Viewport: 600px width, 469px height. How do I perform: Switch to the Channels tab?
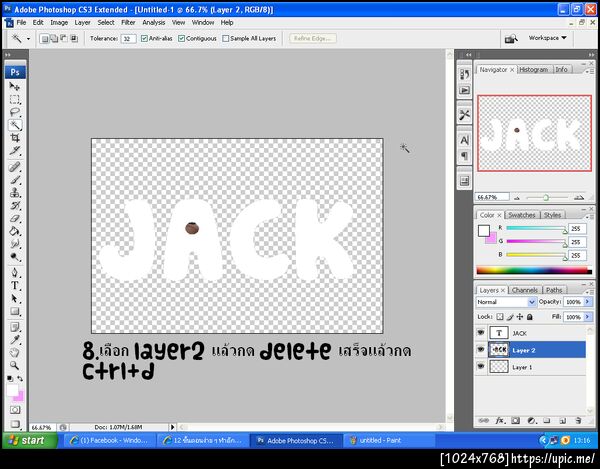point(525,290)
